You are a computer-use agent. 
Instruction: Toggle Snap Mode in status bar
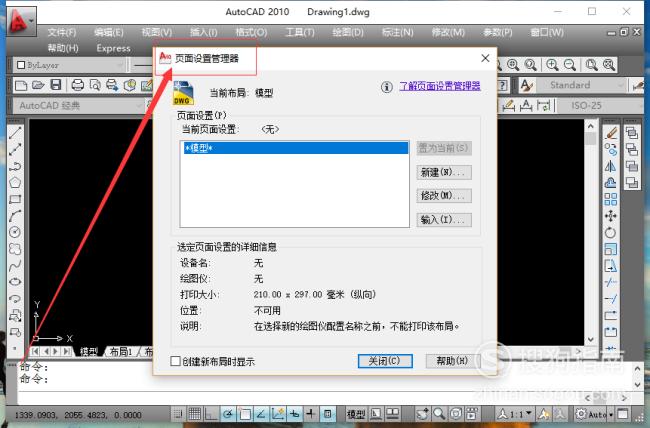click(x=178, y=413)
